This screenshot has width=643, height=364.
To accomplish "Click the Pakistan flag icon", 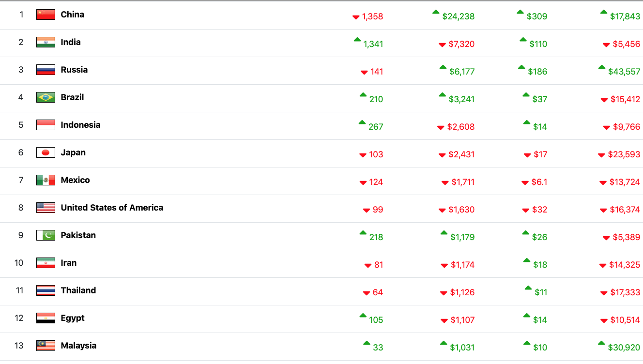I will click(x=46, y=235).
